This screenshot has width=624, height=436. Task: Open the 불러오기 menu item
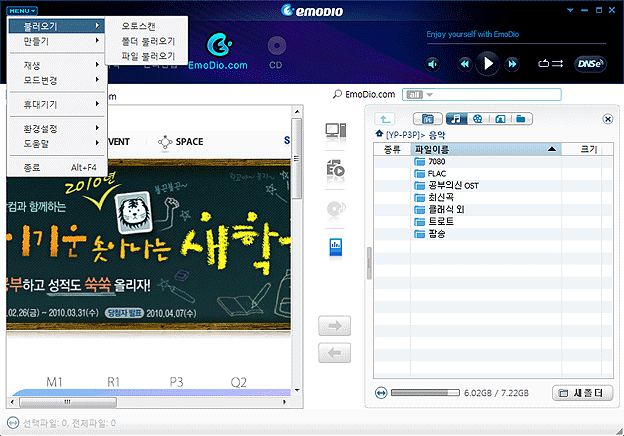pyautogui.click(x=56, y=26)
